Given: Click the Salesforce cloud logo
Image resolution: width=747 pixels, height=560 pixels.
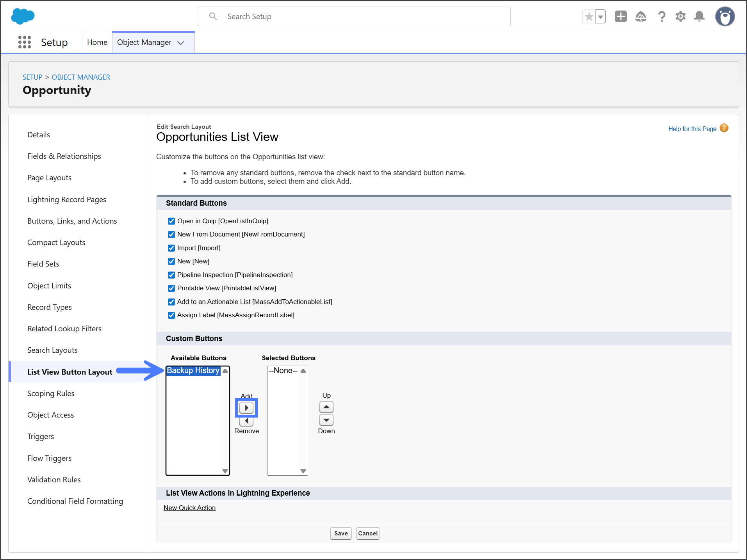Looking at the screenshot, I should point(23,16).
